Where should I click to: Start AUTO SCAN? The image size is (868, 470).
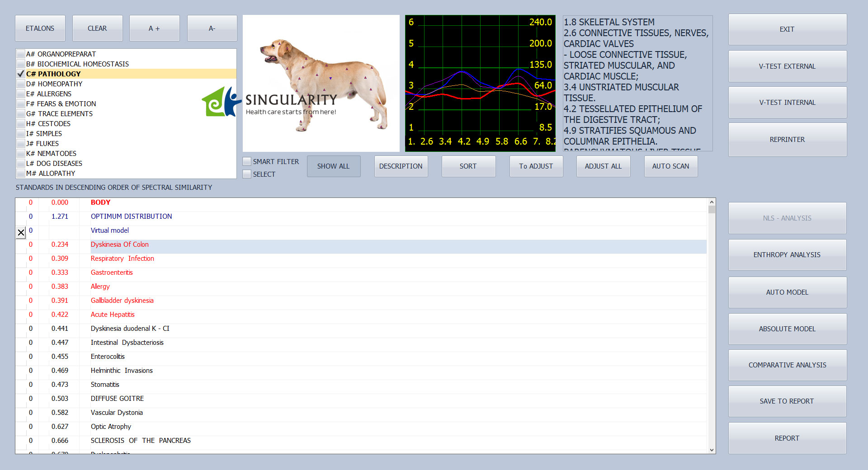[x=671, y=166]
